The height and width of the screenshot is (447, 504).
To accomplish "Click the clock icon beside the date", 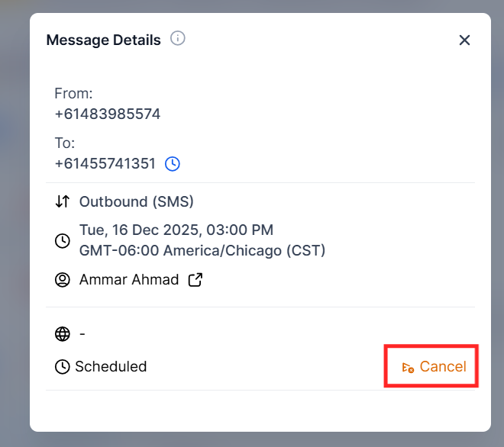I will tap(63, 240).
